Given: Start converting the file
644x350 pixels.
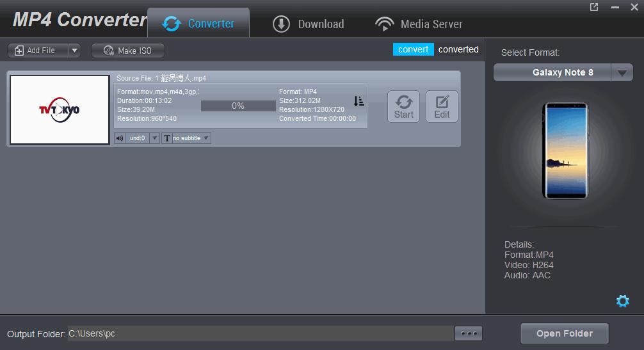Looking at the screenshot, I should pos(403,107).
